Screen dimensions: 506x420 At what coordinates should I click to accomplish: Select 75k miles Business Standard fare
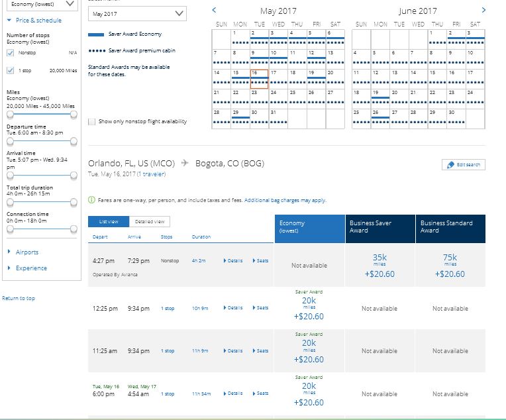450,266
